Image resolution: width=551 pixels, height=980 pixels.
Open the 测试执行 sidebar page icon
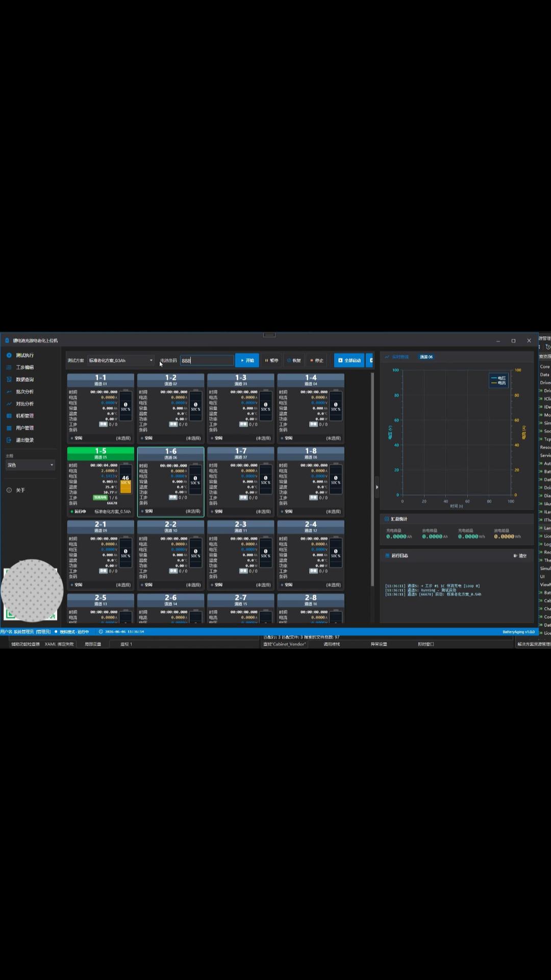click(x=9, y=355)
